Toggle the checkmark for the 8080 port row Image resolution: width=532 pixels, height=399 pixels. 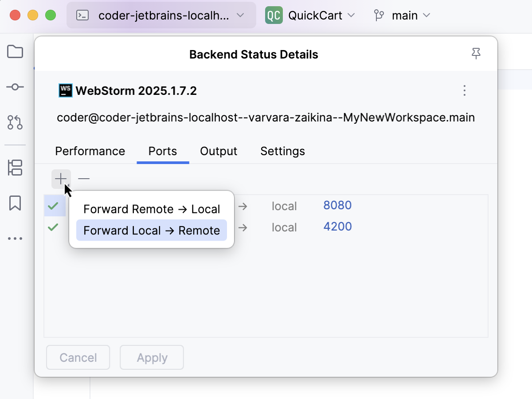coord(53,206)
